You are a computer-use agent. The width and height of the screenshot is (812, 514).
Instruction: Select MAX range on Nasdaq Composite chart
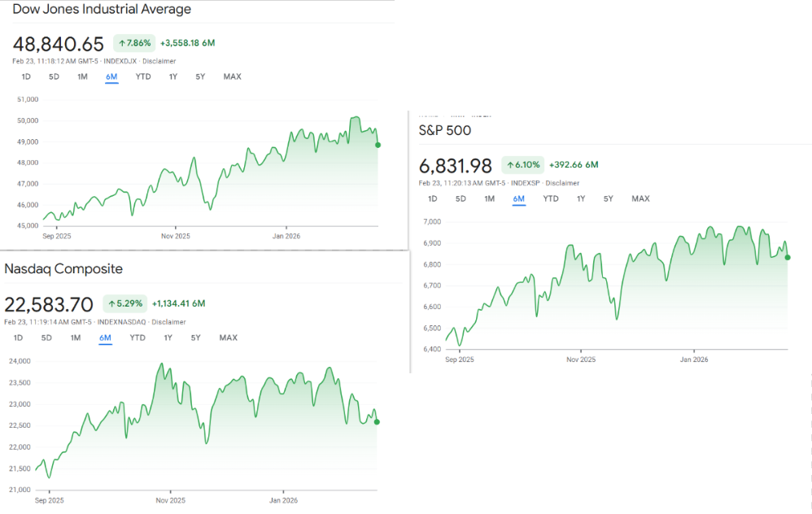[228, 338]
